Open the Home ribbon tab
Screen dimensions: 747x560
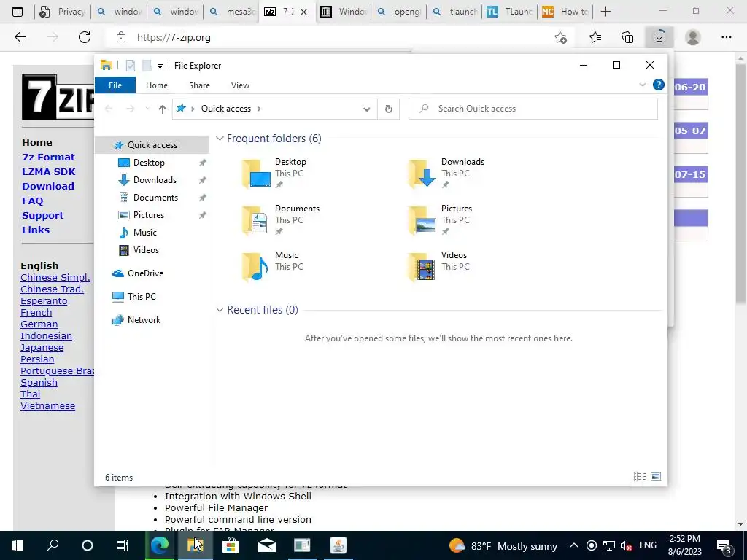click(157, 85)
